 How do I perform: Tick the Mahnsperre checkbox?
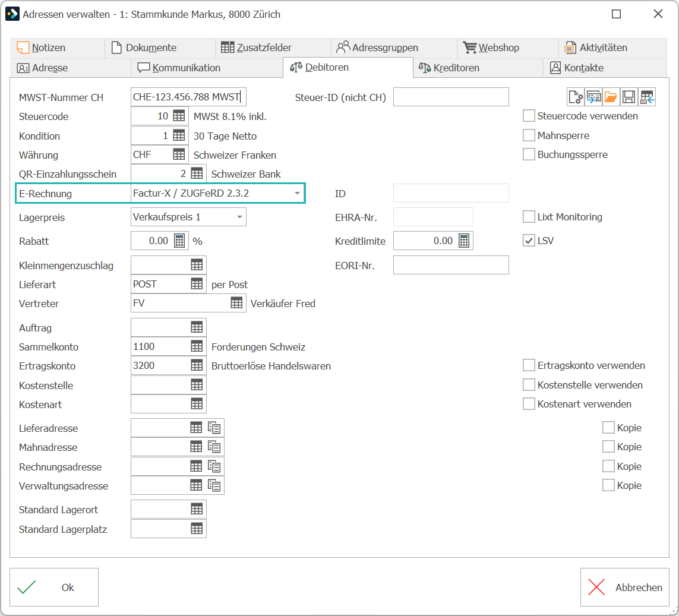[x=529, y=135]
